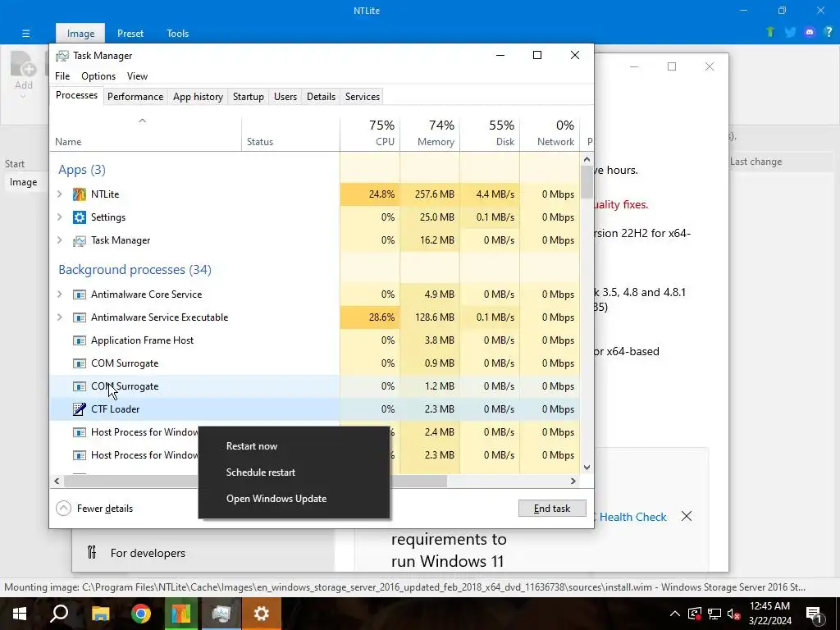Open taskbar Search
This screenshot has height=630, width=840.
pos(59,614)
